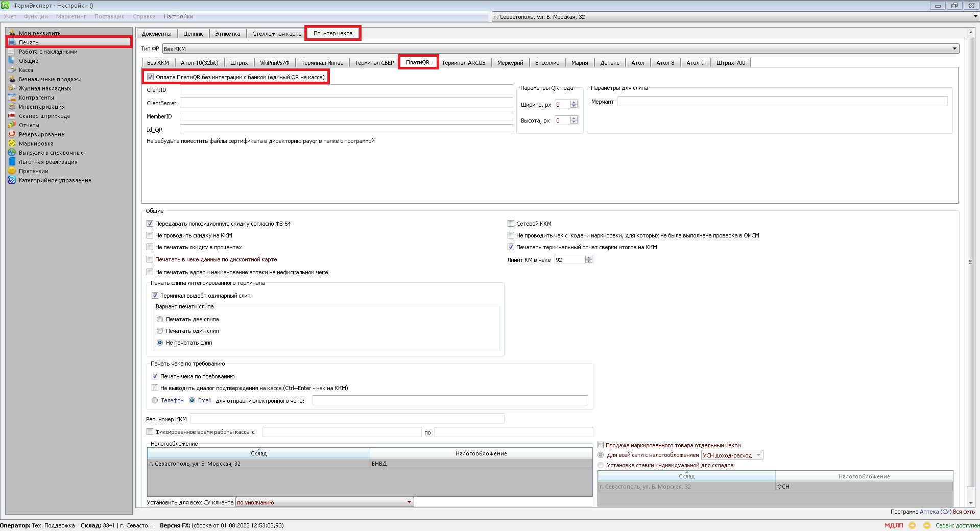Image resolution: width=980 pixels, height=531 pixels.
Task: Click the Аптека (СУ) link
Action: coord(935,512)
